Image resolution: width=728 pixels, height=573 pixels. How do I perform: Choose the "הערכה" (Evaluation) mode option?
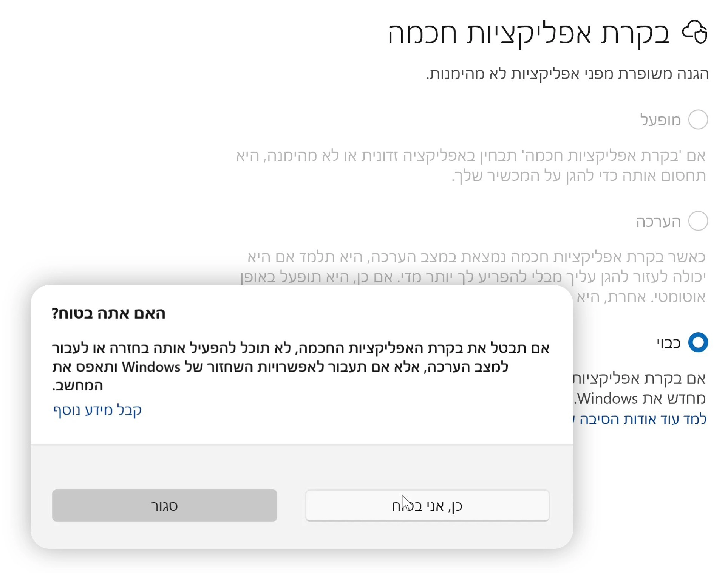pos(698,221)
